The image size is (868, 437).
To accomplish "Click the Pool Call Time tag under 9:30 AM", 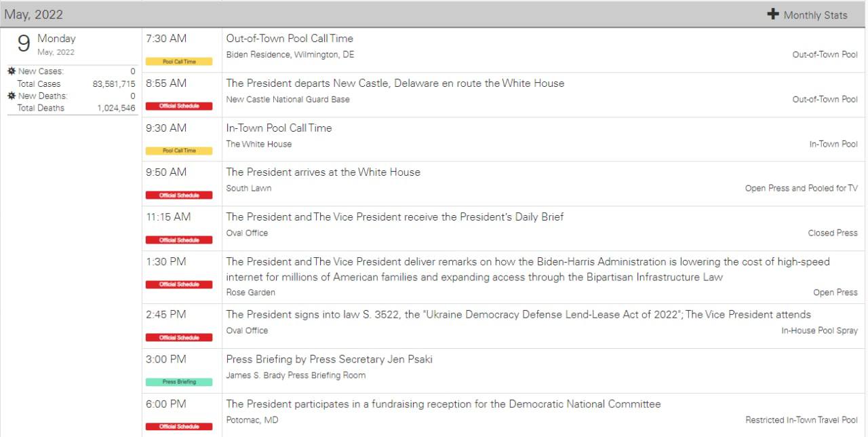I will point(179,151).
